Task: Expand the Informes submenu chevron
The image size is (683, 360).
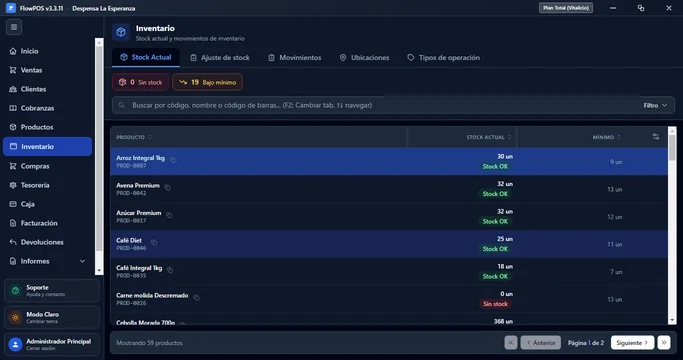Action: tap(82, 261)
